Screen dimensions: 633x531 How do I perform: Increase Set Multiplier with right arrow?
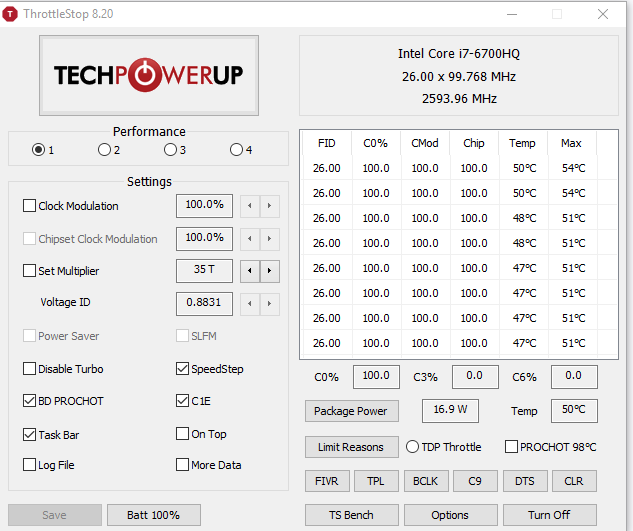coord(269,271)
